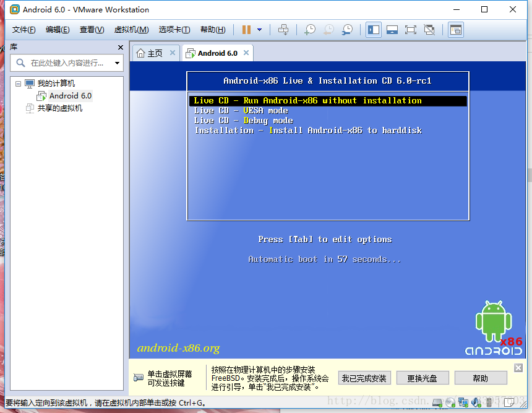Close the 主页 tab
Screen dimensions: 532x413
click(173, 53)
